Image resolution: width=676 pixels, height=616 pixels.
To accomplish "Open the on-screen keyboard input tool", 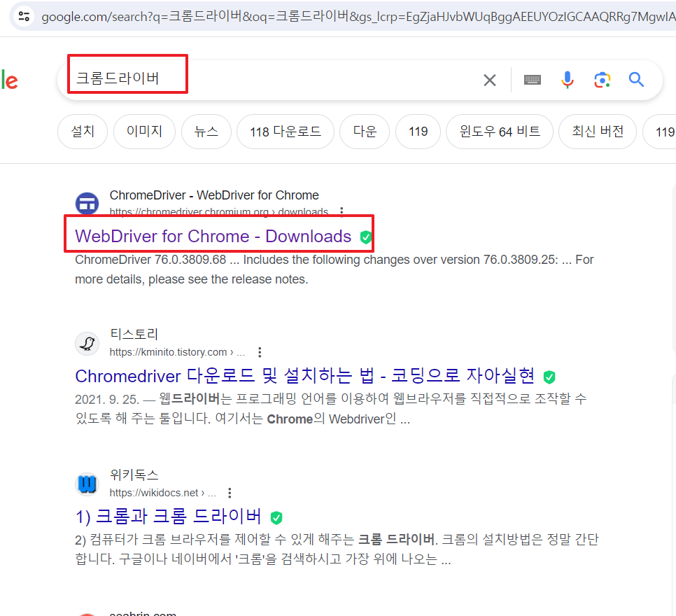I will pyautogui.click(x=533, y=80).
